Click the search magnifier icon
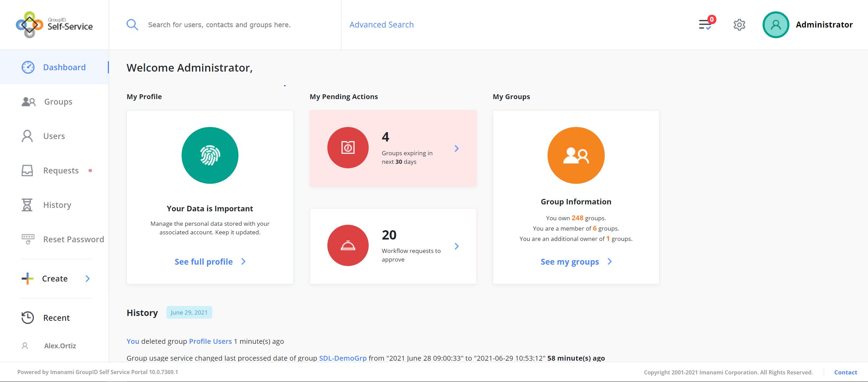 132,25
